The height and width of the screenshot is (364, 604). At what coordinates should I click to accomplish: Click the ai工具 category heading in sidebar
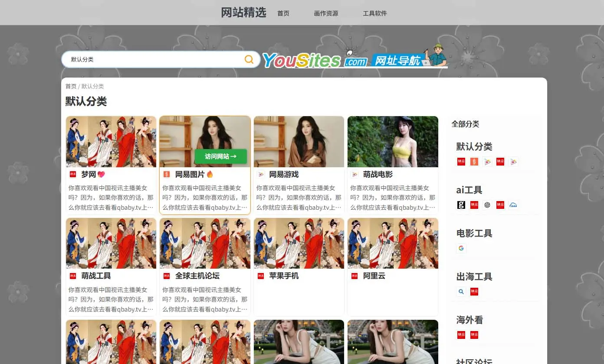469,190
